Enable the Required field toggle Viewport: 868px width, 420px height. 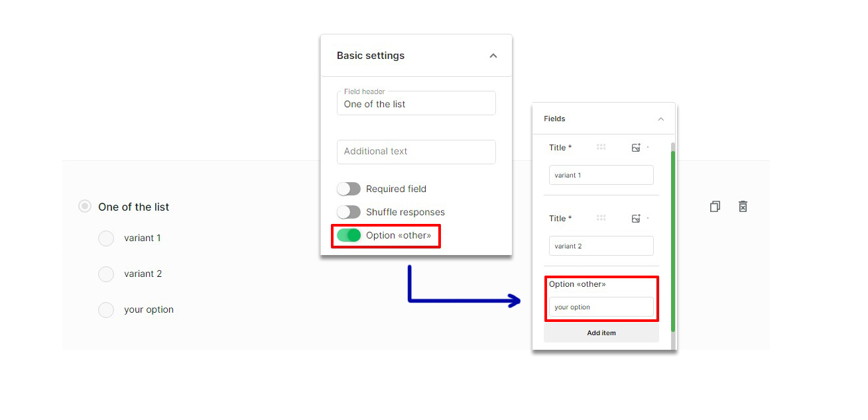[349, 189]
